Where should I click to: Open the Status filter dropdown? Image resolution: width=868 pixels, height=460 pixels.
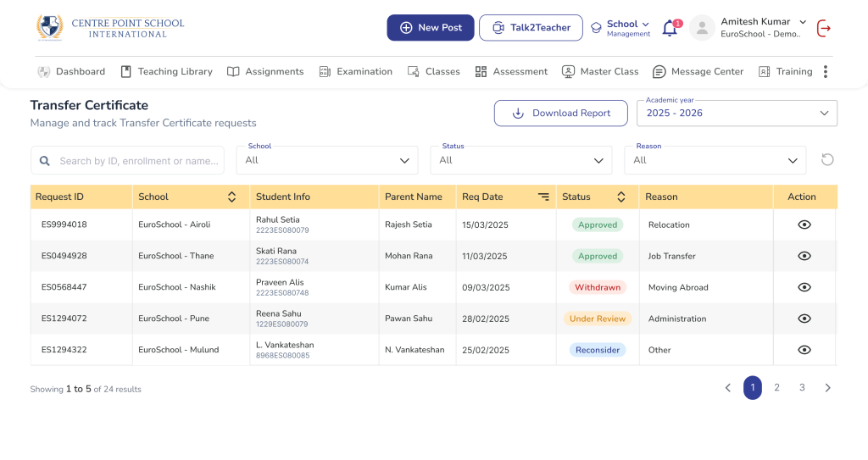click(x=520, y=160)
